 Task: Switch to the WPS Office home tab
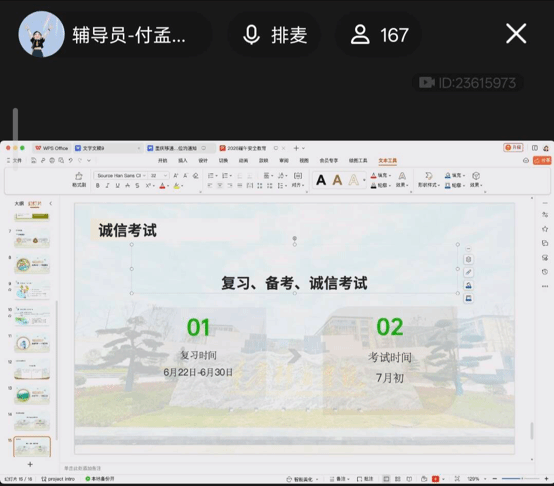pyautogui.click(x=52, y=148)
